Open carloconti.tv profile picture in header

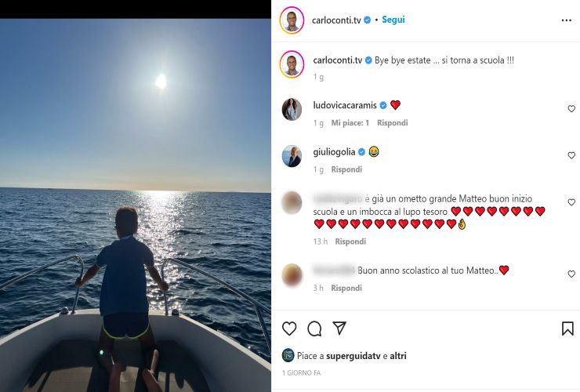[x=292, y=20]
